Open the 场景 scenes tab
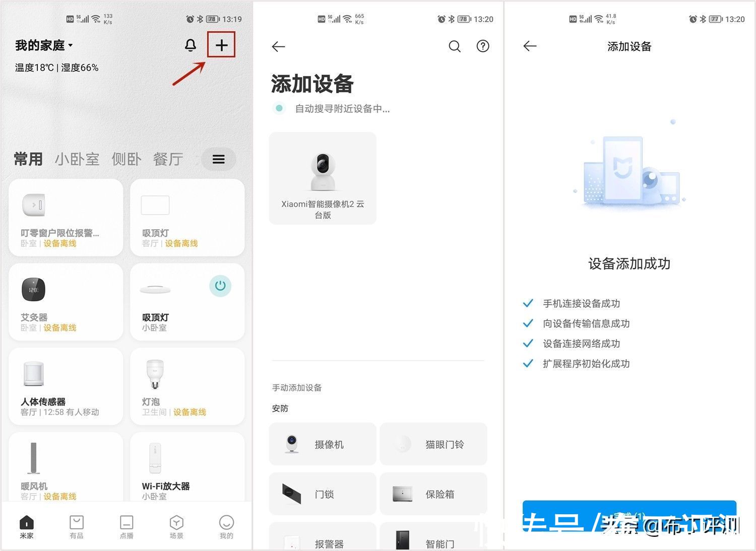The image size is (756, 551). 176,527
